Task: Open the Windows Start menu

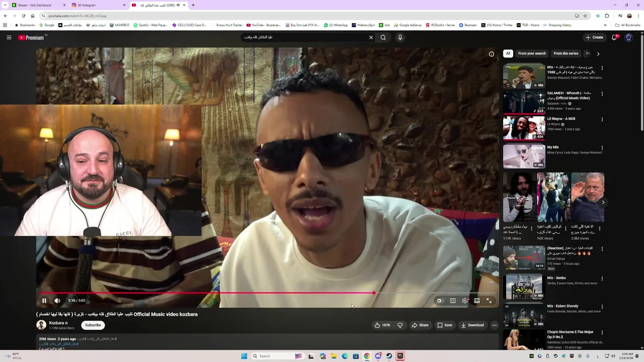Action: pos(244,356)
